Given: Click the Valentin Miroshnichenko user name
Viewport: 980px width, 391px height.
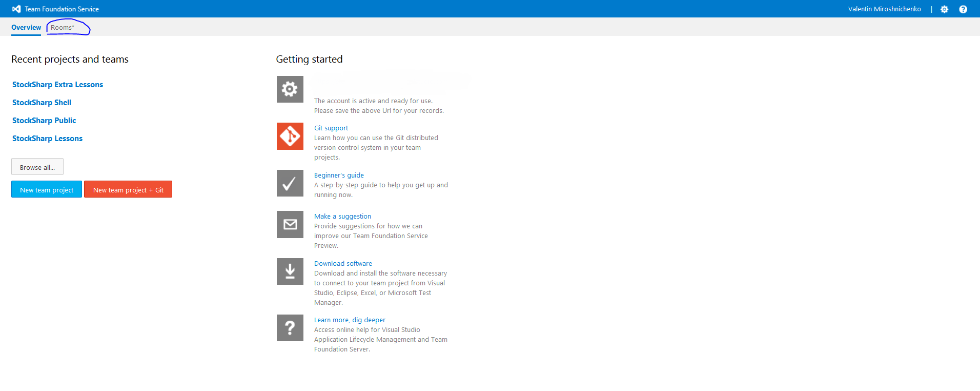Looking at the screenshot, I should tap(884, 9).
